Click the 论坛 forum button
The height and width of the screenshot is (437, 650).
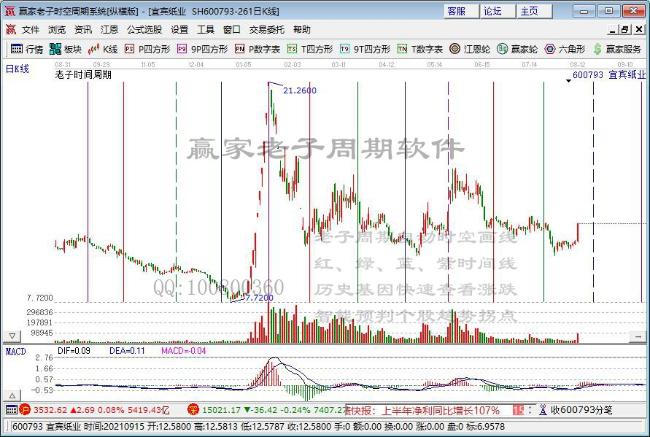(x=498, y=11)
